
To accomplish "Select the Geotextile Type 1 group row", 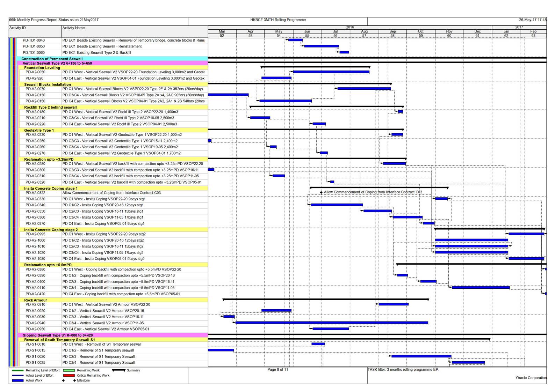I will [114, 130].
